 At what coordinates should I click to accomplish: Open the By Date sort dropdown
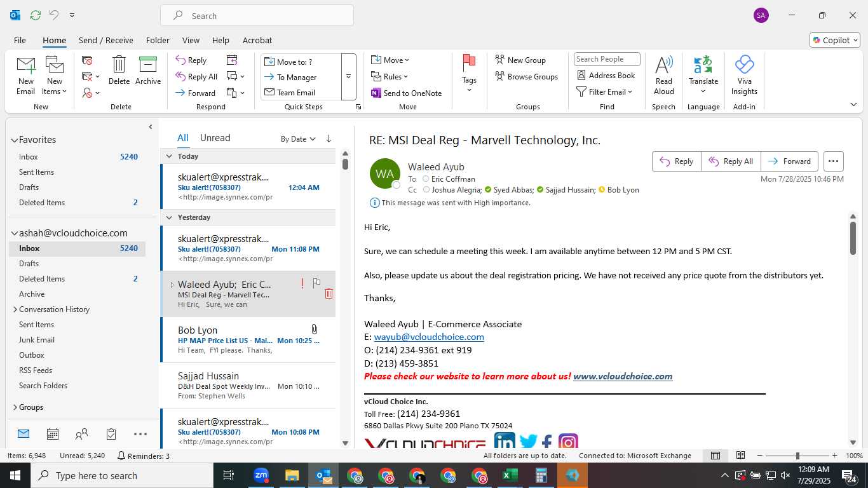[298, 139]
